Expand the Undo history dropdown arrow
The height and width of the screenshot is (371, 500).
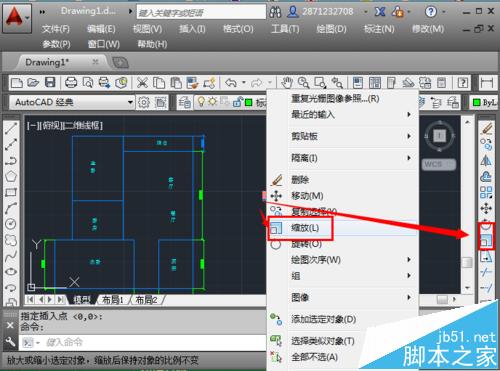point(244,82)
